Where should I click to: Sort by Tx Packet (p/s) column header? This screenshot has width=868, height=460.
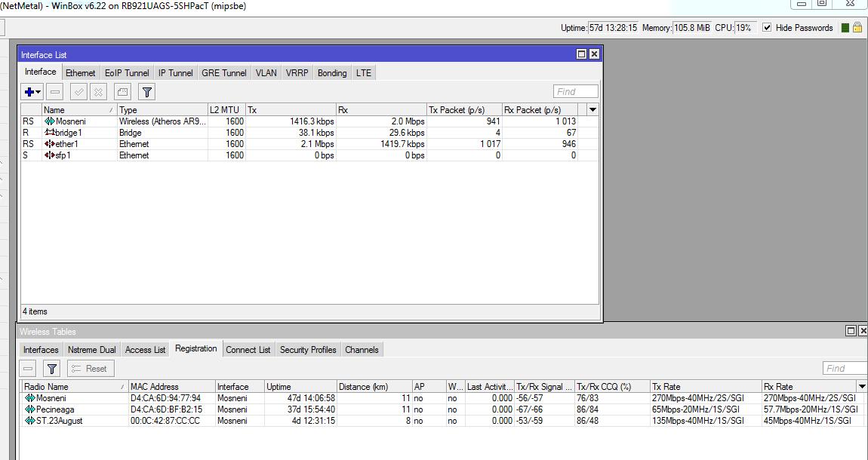pyautogui.click(x=464, y=109)
